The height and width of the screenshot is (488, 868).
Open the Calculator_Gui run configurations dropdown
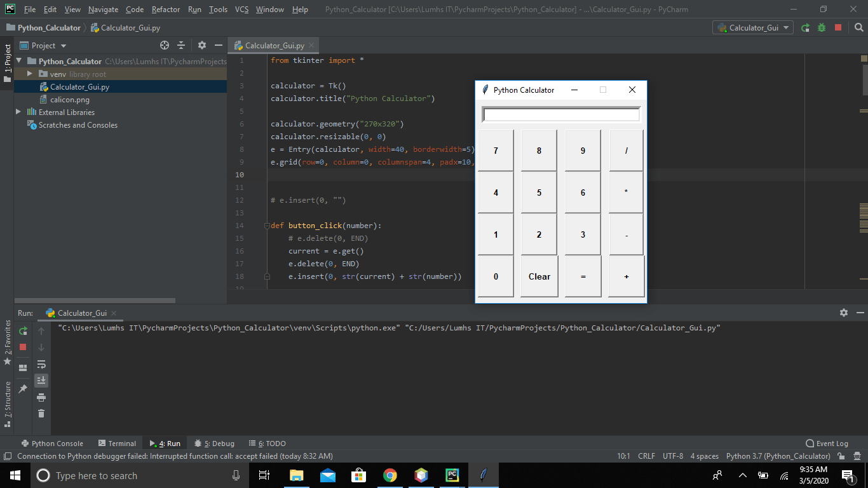pos(752,27)
